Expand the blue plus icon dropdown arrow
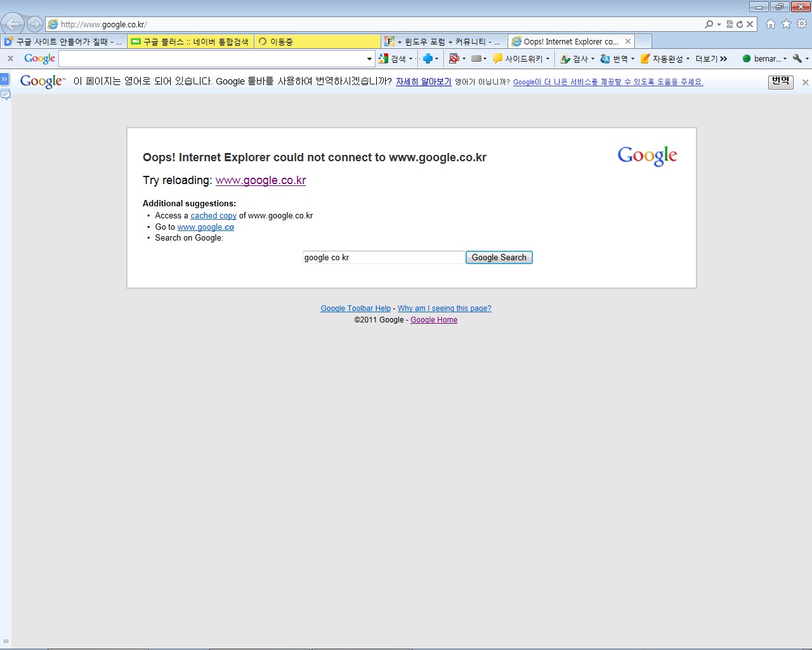Screen dimensions: 812x650 tap(437, 59)
